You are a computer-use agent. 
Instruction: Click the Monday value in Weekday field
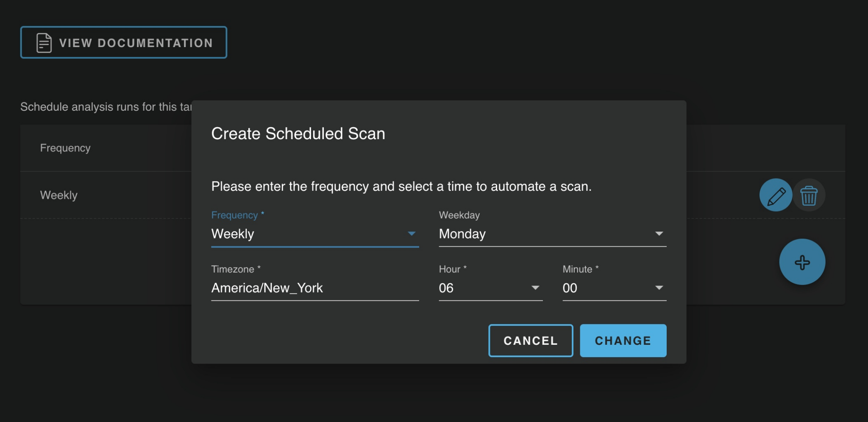tap(462, 234)
